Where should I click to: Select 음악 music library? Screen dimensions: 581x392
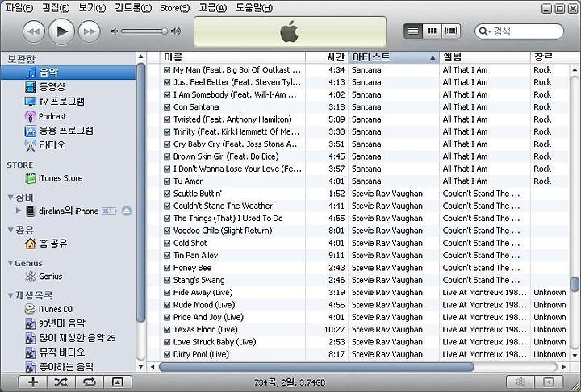[68, 73]
